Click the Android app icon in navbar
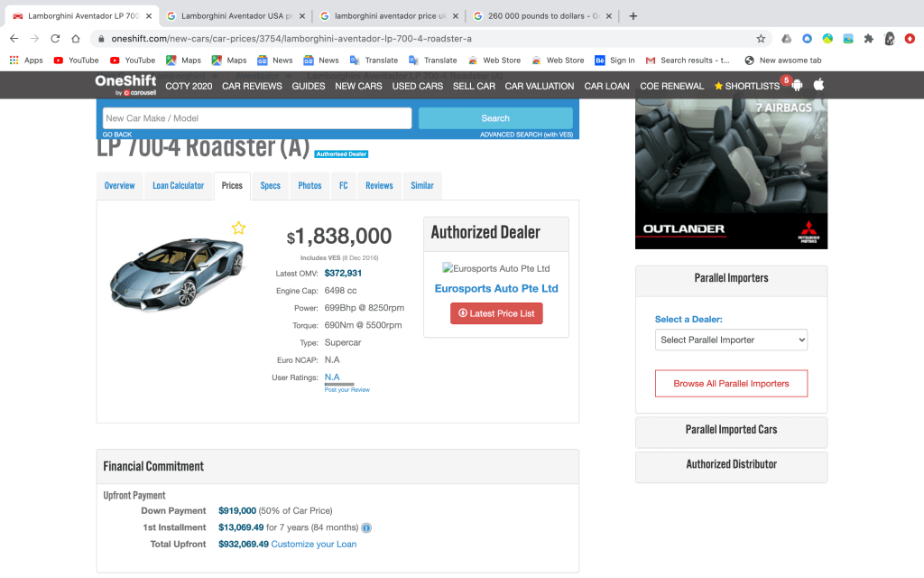This screenshot has height=578, width=924. 797,86
